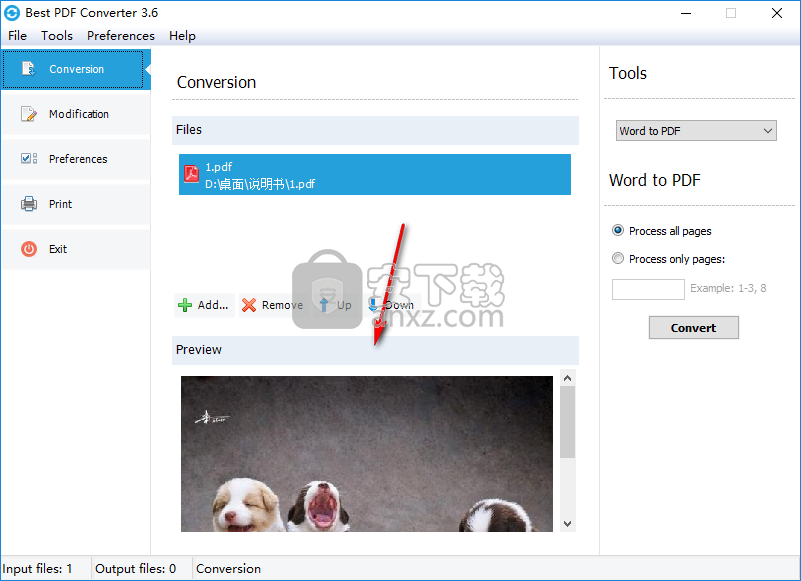Click the Print printer icon
The image size is (801, 581).
tap(29, 204)
